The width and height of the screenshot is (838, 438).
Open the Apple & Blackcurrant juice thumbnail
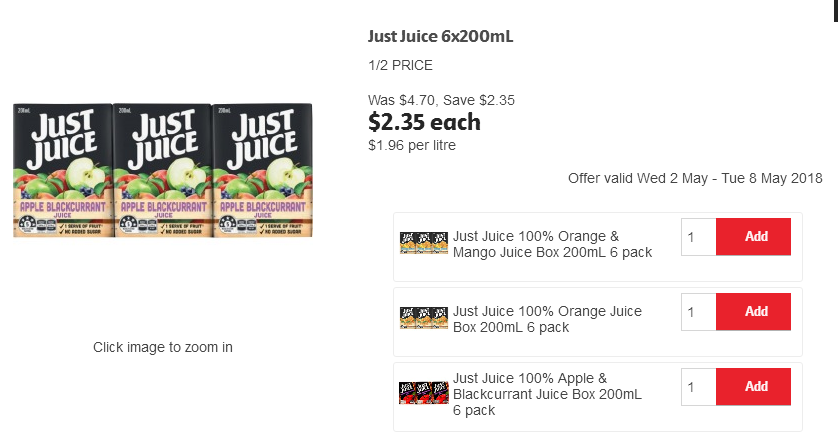424,393
